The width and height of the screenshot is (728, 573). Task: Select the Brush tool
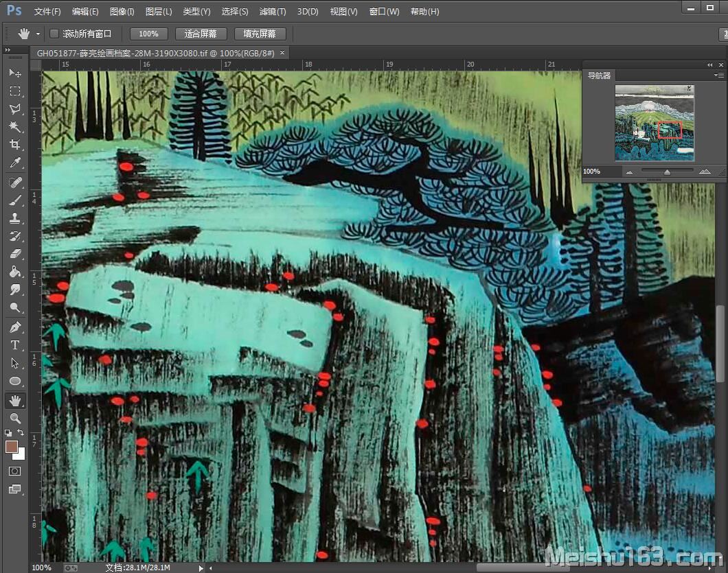[15, 200]
